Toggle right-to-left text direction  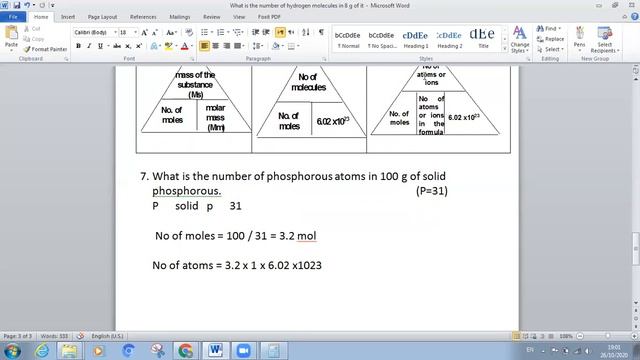pyautogui.click(x=291, y=32)
